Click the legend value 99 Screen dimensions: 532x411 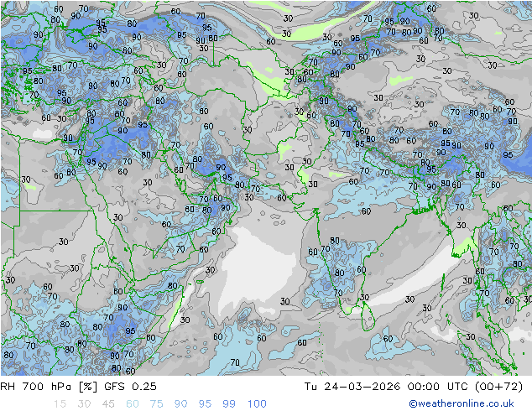point(229,404)
